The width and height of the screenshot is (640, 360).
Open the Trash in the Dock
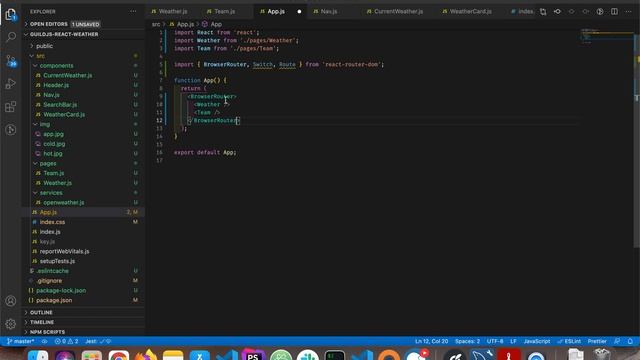pos(602,354)
